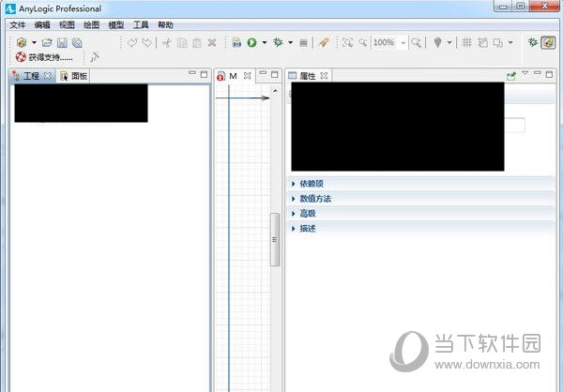Switch to the Debug perspective icon
563x392 pixels.
coord(532,42)
